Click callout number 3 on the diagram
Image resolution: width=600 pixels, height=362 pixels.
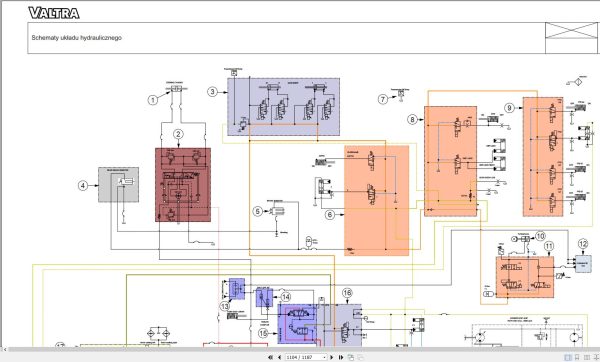click(x=213, y=92)
